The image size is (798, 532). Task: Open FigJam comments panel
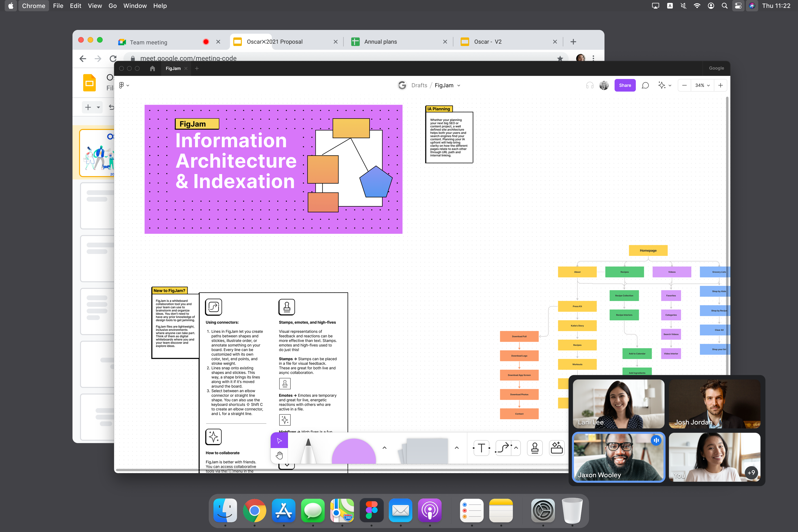[645, 86]
